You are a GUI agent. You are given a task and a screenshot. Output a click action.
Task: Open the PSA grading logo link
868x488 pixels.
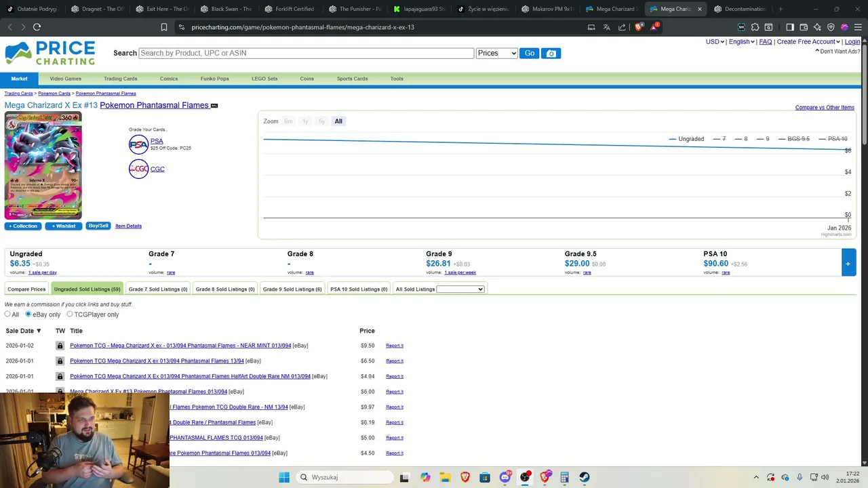pyautogui.click(x=138, y=144)
